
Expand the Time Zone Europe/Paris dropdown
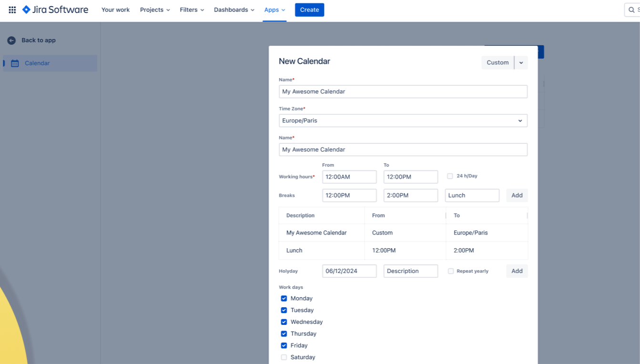pyautogui.click(x=403, y=121)
